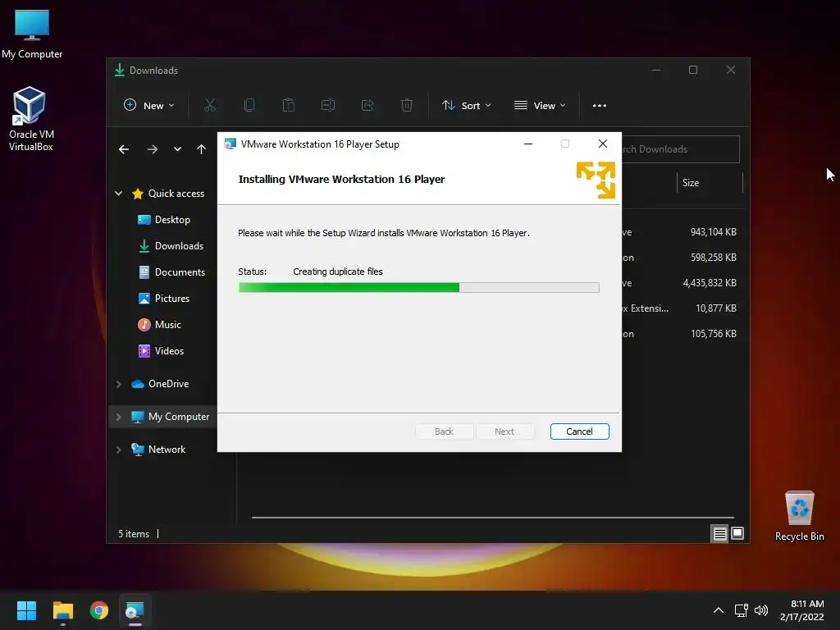The height and width of the screenshot is (630, 840).
Task: Expand the Network tree node
Action: (118, 450)
